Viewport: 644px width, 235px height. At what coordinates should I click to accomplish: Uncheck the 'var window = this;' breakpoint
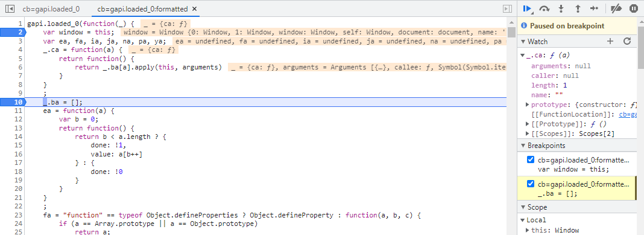tap(531, 159)
